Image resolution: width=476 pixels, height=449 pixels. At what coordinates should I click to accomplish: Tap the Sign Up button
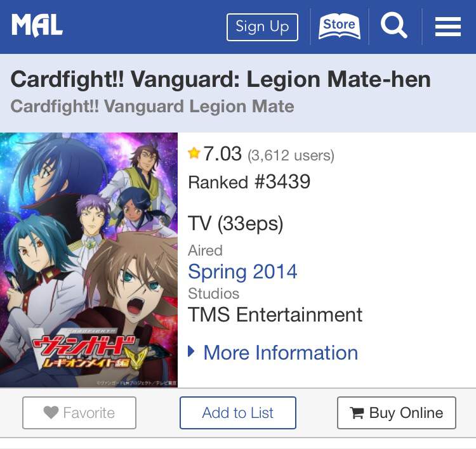(262, 27)
